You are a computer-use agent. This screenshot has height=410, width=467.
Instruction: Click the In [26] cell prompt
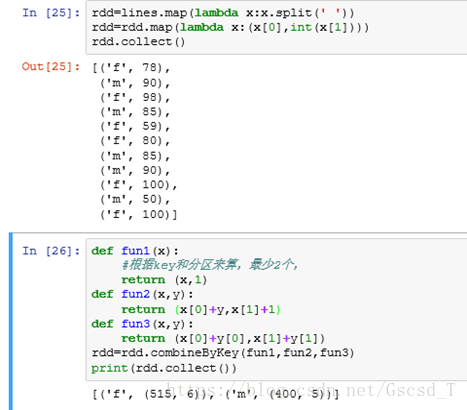click(51, 251)
